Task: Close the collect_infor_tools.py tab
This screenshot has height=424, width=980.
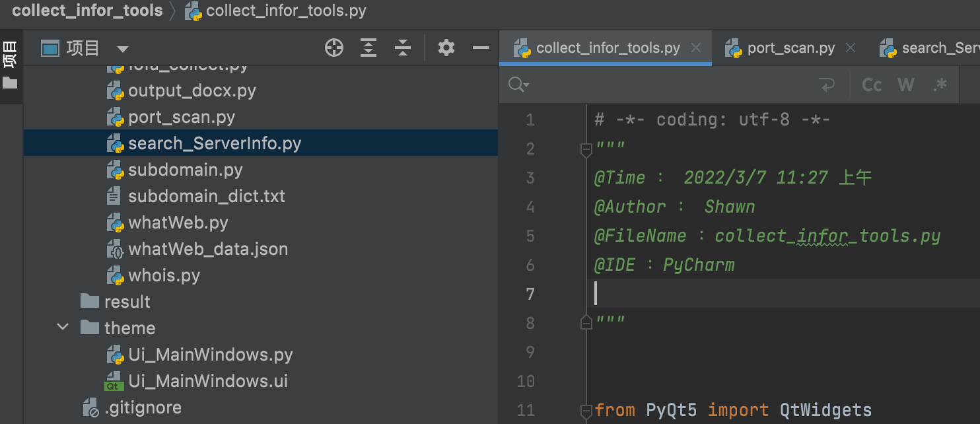Action: tap(695, 48)
